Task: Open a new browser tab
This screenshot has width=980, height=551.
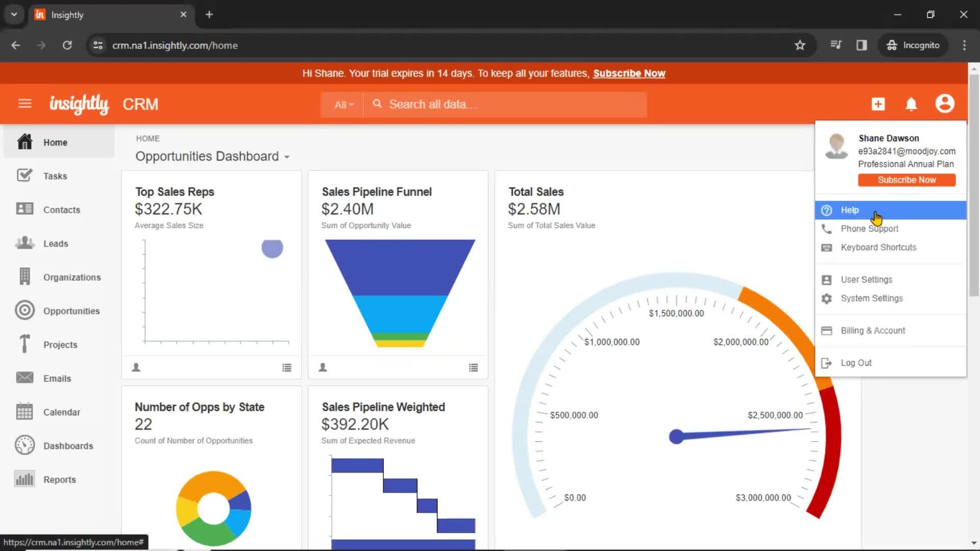Action: (x=209, y=14)
